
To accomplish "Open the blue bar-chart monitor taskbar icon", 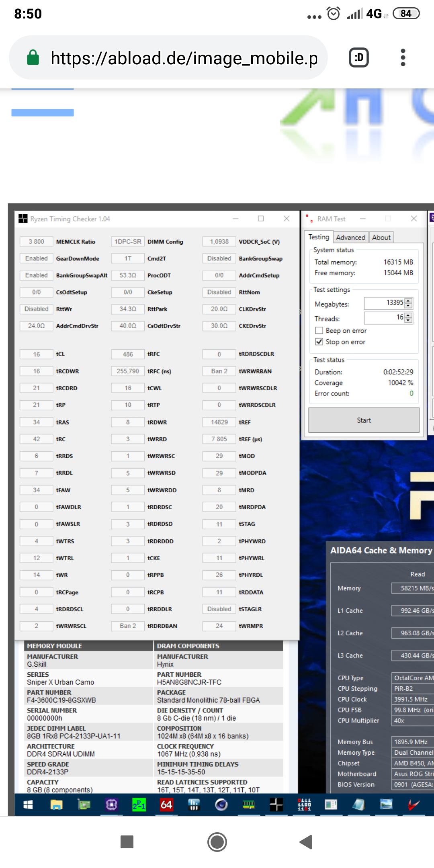I will coord(194,805).
